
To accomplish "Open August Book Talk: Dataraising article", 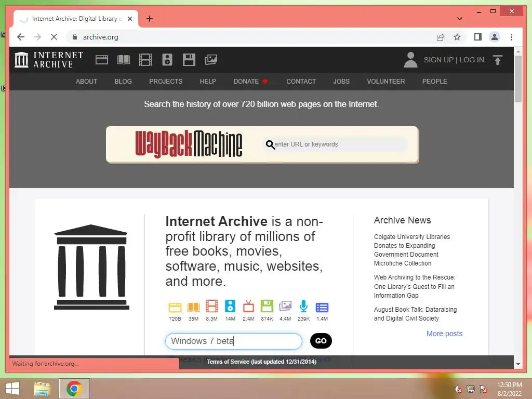I will coord(415,314).
